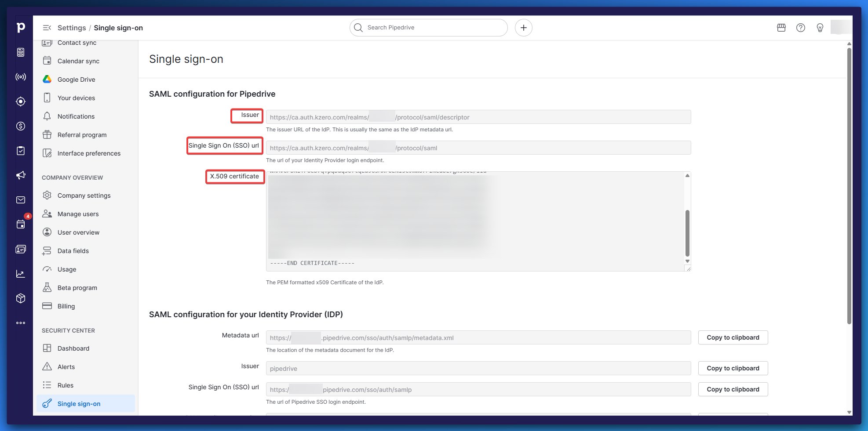Copy Metadata url to clipboard

click(733, 337)
